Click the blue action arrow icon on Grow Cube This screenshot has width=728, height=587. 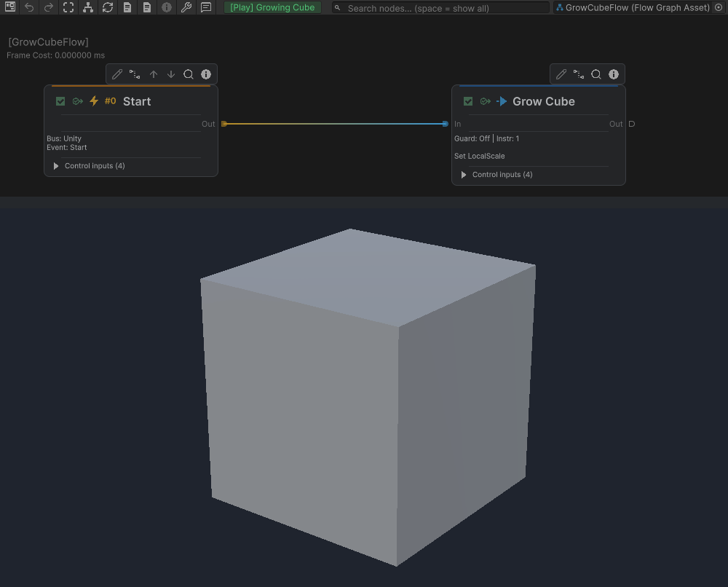(502, 101)
